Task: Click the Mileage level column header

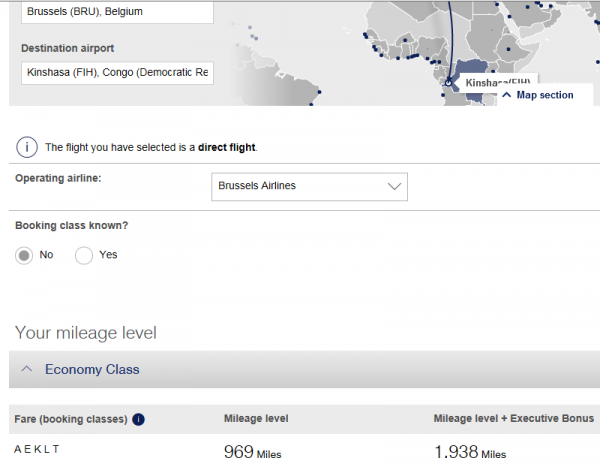Action: coord(256,418)
